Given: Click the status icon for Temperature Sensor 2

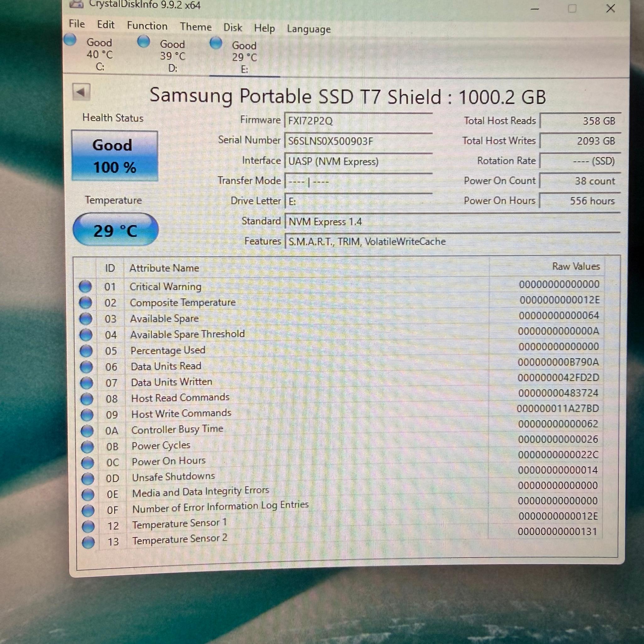Looking at the screenshot, I should [88, 542].
